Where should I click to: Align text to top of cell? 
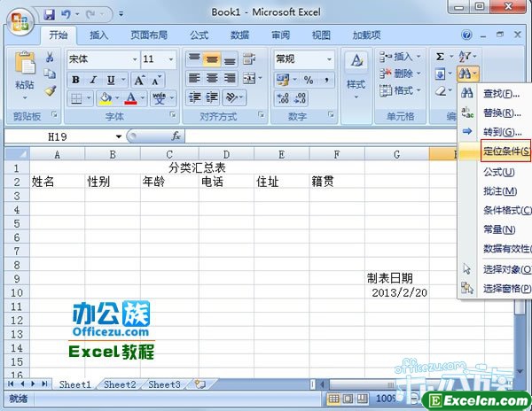pyautogui.click(x=194, y=59)
